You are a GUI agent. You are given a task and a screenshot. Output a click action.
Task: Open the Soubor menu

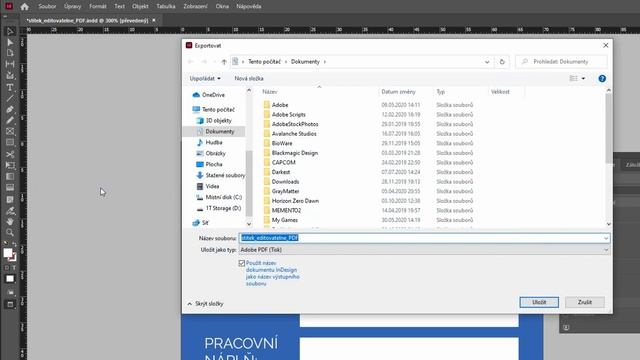(47, 7)
